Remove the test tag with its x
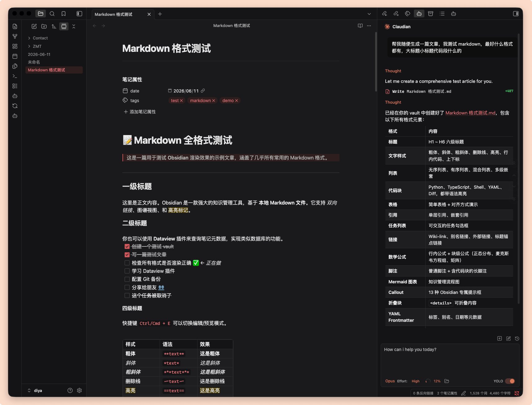This screenshot has height=405, width=532. point(181,101)
